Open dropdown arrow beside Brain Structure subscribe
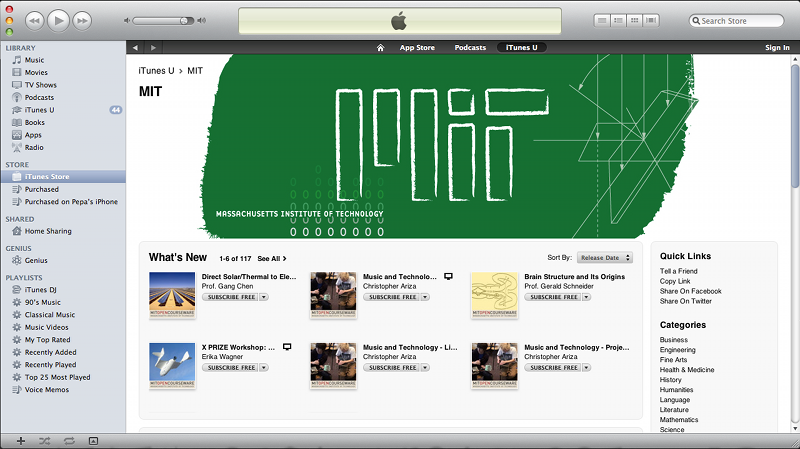 [586, 297]
